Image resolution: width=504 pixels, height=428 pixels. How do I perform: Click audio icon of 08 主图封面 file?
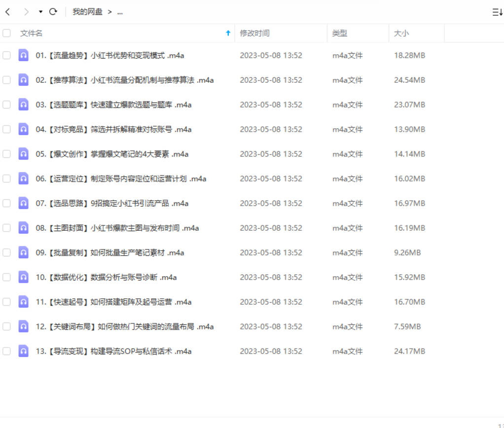pyautogui.click(x=23, y=227)
